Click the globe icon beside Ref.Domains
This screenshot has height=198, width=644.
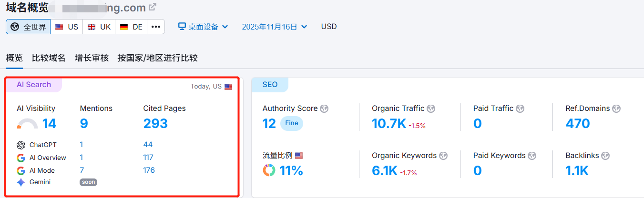click(616, 109)
